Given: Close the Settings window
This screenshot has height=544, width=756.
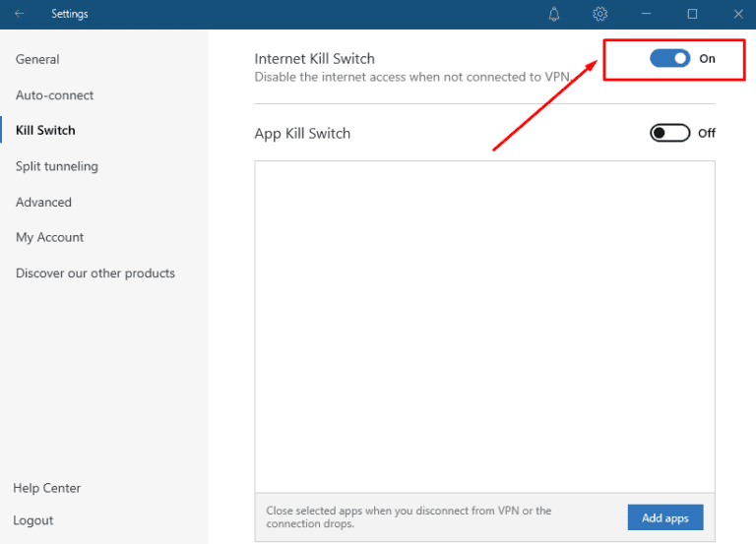Looking at the screenshot, I should 737,14.
